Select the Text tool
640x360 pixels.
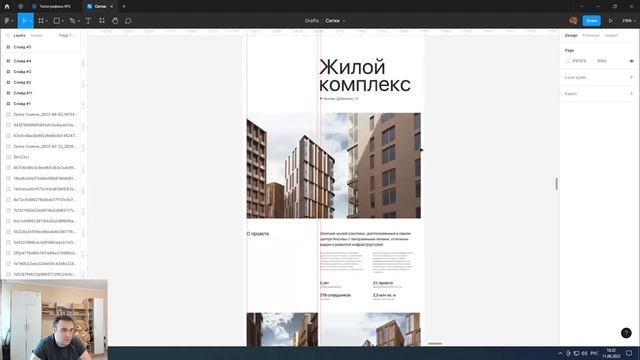pos(88,20)
